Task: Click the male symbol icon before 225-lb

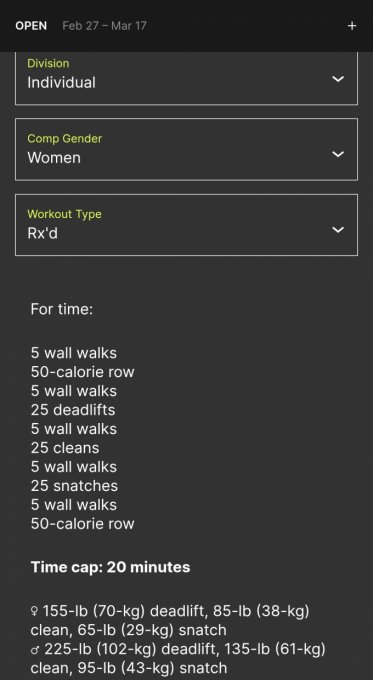Action: point(35,650)
